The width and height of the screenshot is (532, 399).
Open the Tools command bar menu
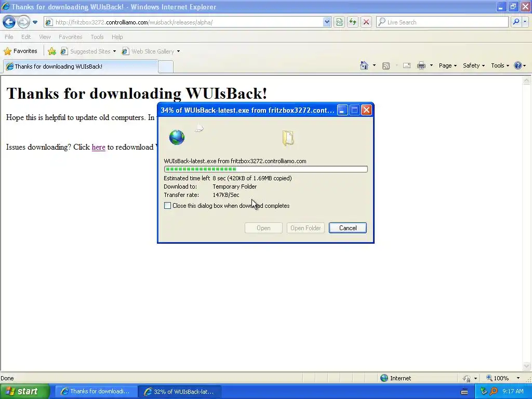coord(500,65)
